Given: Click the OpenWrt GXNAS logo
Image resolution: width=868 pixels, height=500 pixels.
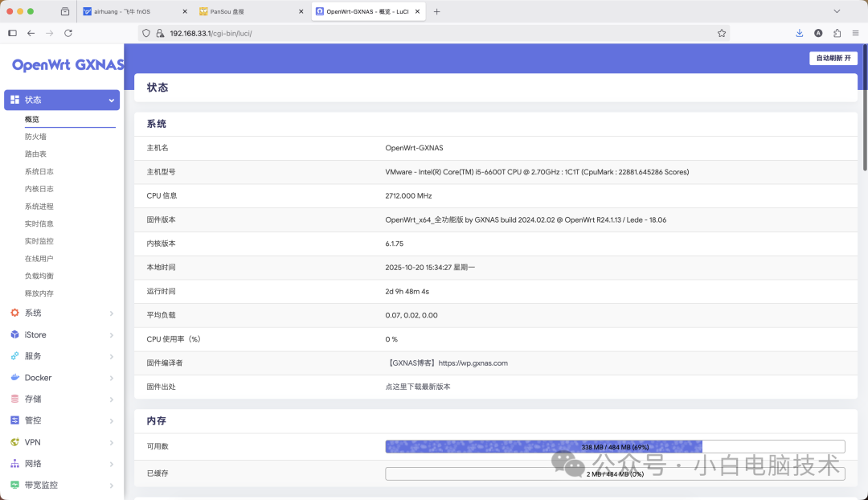Looking at the screenshot, I should pos(68,65).
